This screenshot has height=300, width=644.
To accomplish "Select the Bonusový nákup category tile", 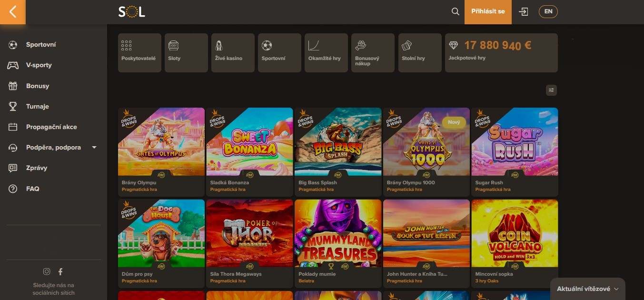I will coord(373,53).
